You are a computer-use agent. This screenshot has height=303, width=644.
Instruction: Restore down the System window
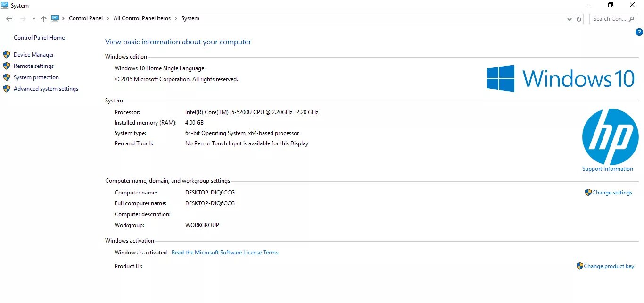coord(611,5)
